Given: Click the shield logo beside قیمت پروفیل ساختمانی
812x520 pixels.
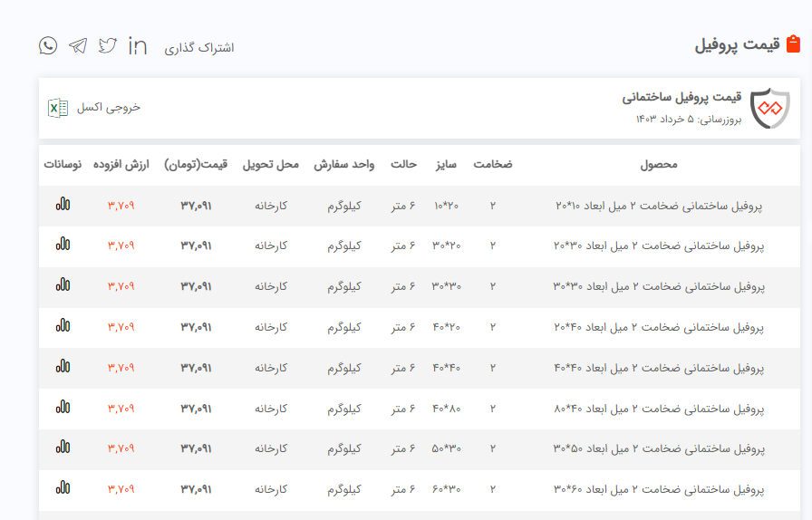Looking at the screenshot, I should coord(770,108).
